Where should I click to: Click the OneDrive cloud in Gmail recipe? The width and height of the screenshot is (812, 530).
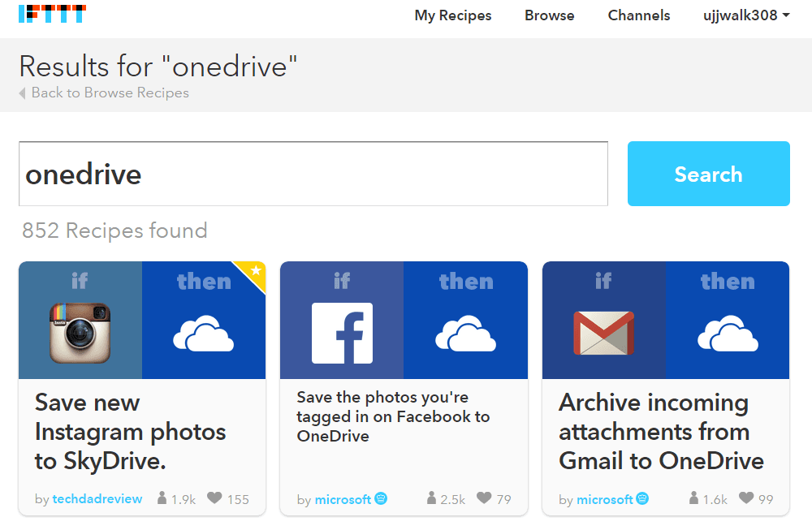click(x=728, y=334)
